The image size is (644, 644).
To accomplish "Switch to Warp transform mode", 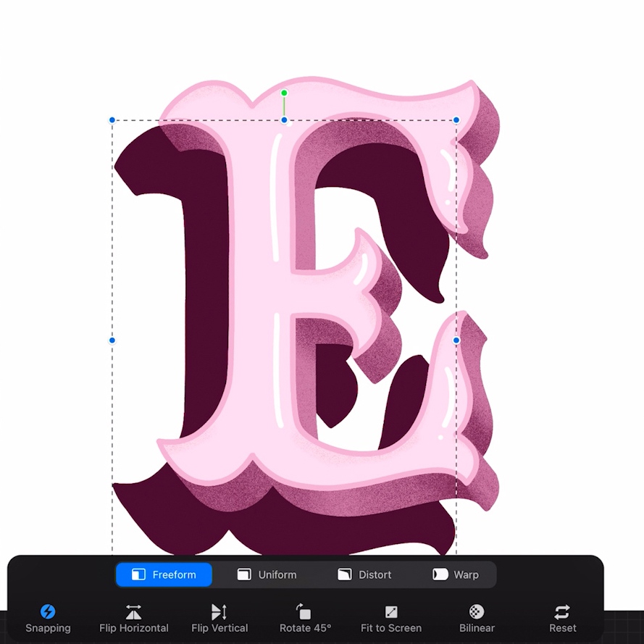I will [456, 574].
